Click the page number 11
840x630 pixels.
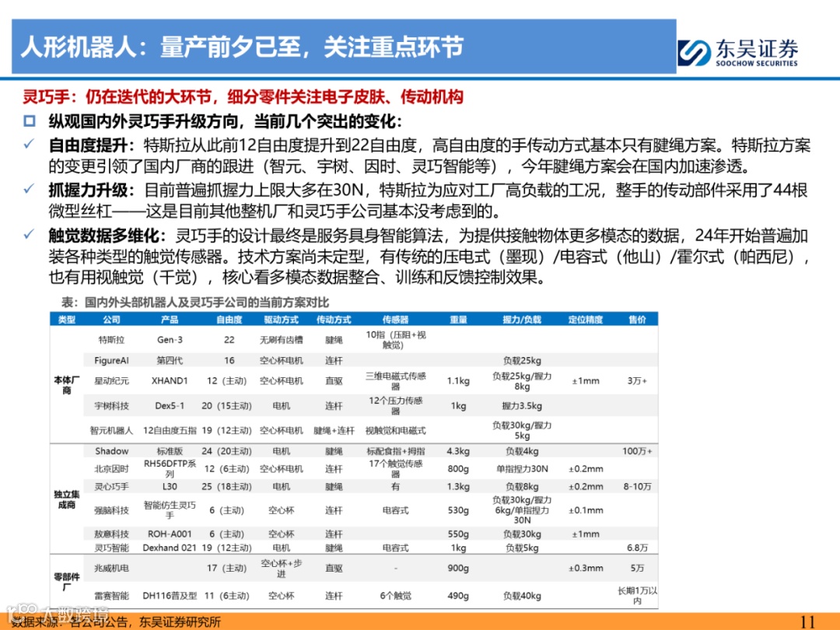point(807,622)
